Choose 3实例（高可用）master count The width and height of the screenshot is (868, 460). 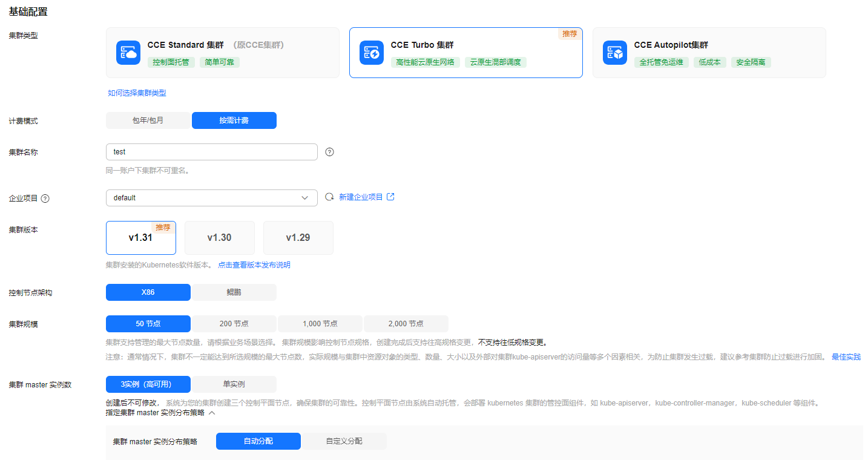[x=148, y=384]
